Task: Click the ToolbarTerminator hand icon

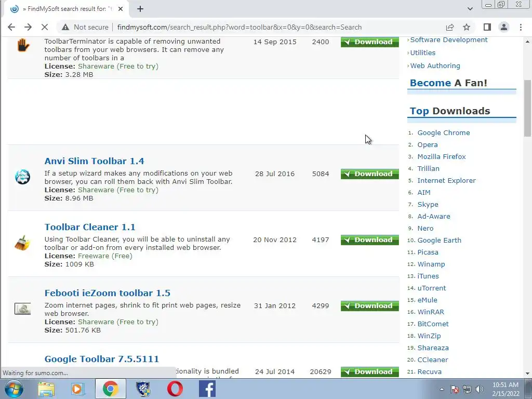Action: (x=23, y=46)
